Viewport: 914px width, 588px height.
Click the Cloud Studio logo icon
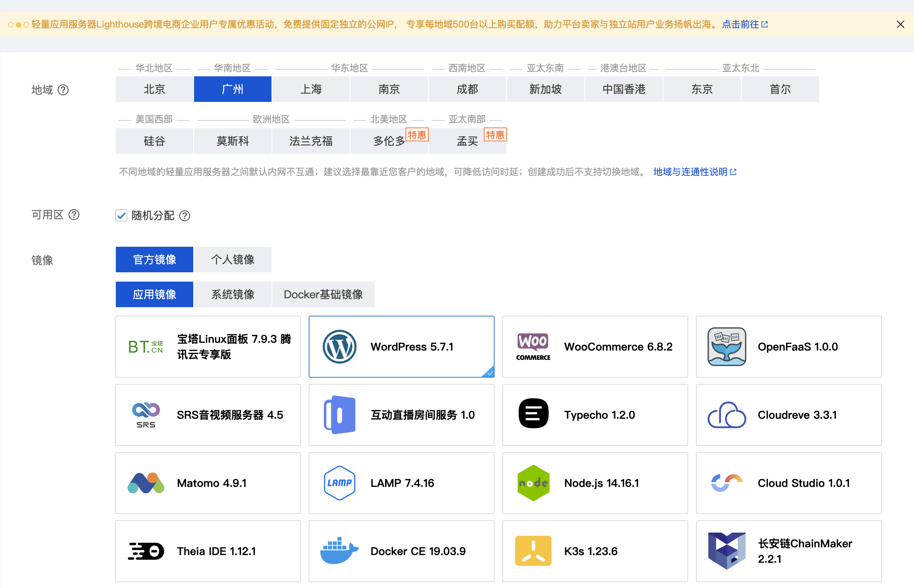pos(727,483)
